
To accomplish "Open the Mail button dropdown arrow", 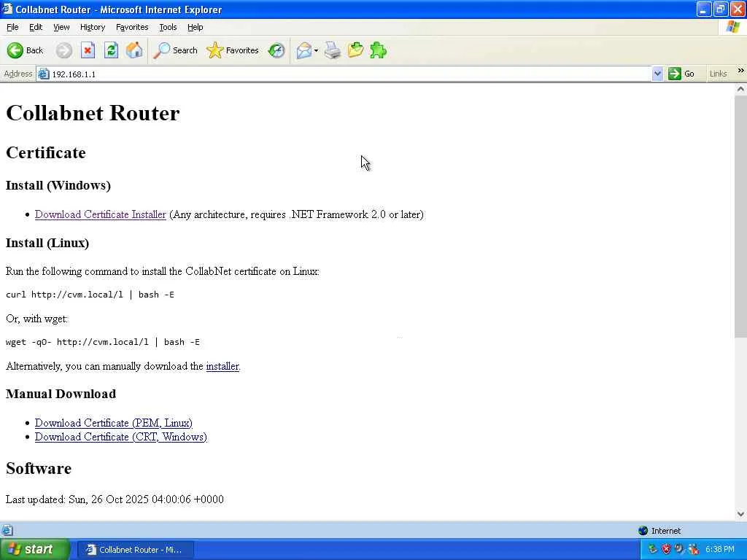I will (316, 50).
